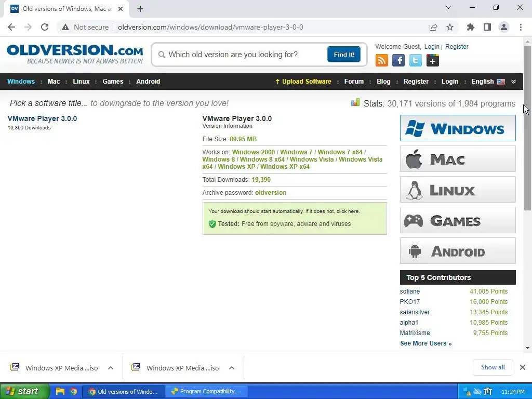Screen dimensions: 532x399
Task: Open the browser extensions puzzle icon
Action: (471, 27)
